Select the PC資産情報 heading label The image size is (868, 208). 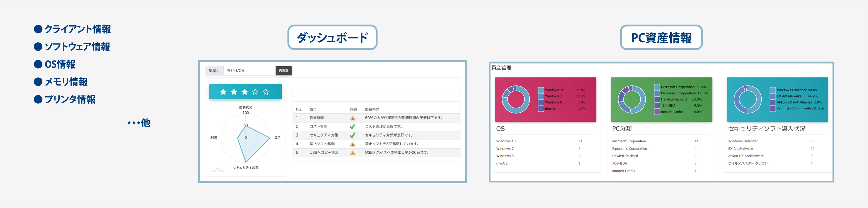[x=661, y=38]
